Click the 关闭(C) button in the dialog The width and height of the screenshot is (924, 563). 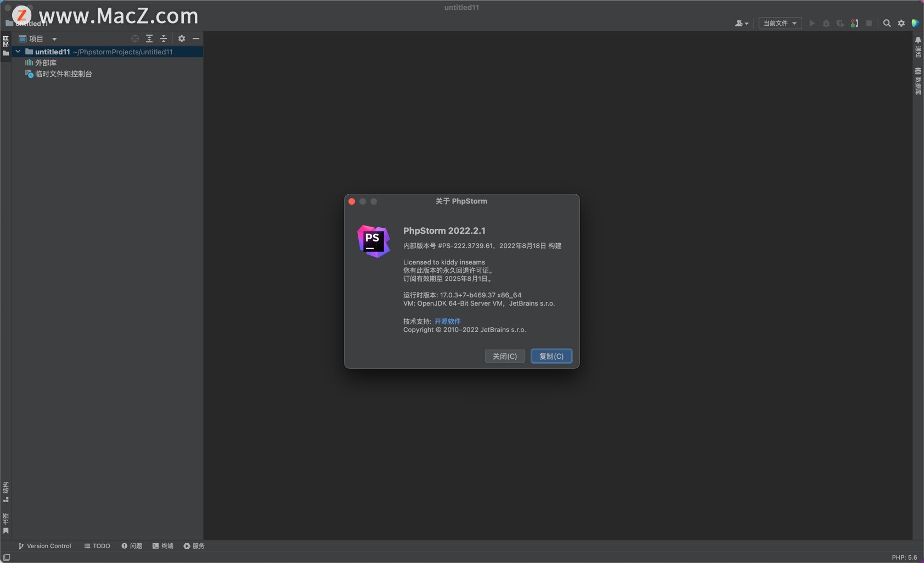tap(505, 356)
